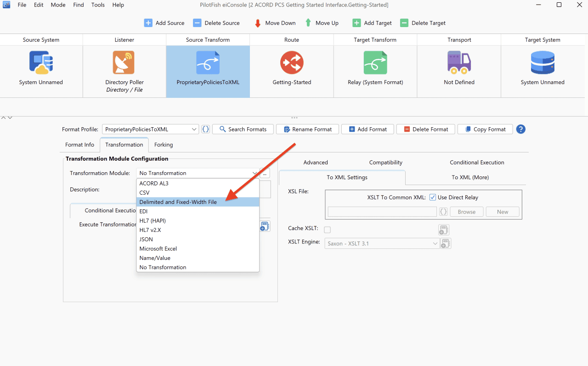Click the Rename Format button

[x=307, y=130]
